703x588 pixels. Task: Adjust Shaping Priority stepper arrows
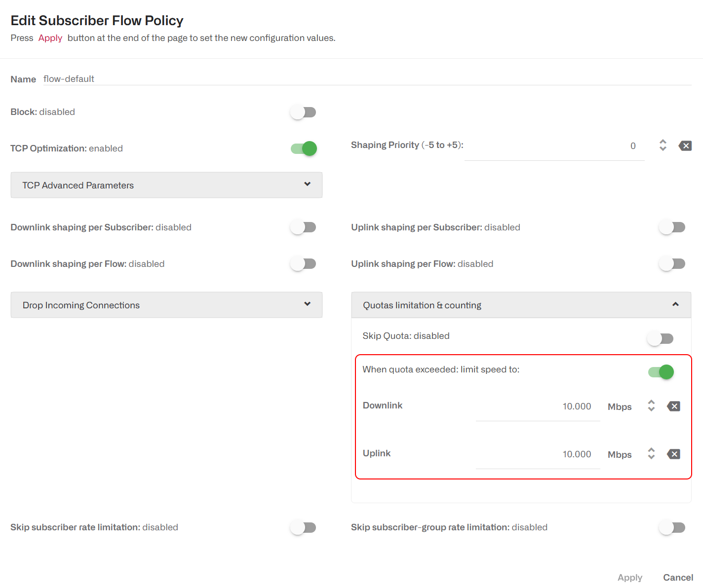pyautogui.click(x=663, y=145)
